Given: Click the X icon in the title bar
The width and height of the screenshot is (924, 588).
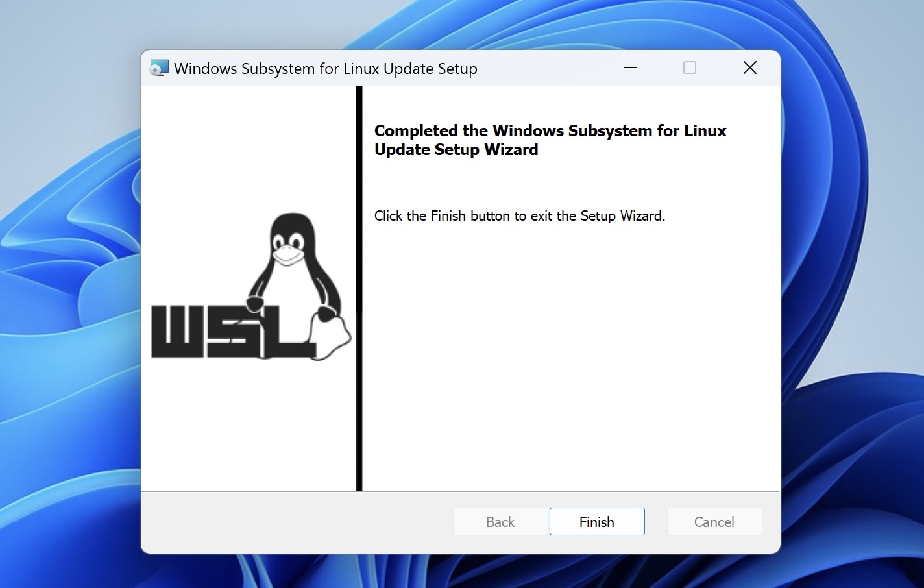Looking at the screenshot, I should pyautogui.click(x=749, y=67).
